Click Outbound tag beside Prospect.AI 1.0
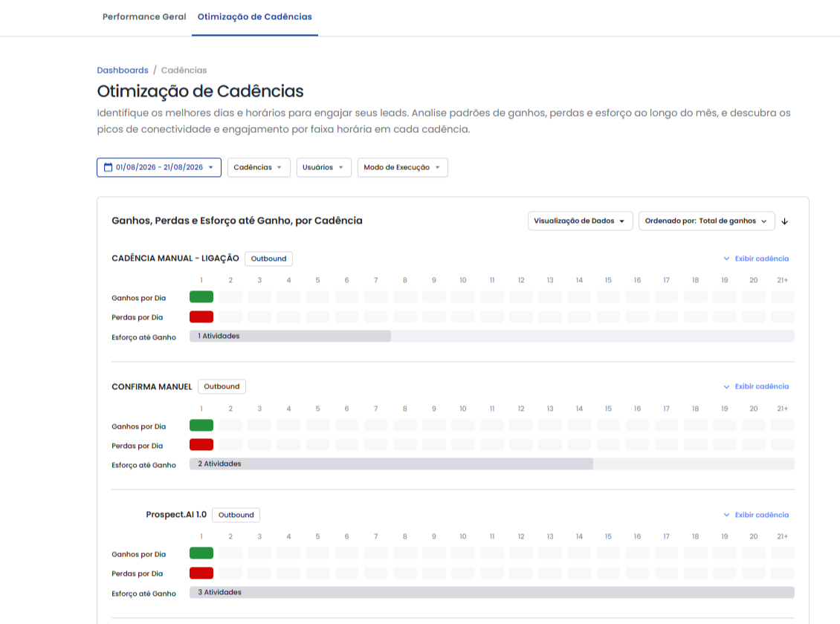Viewport: 840px width, 624px height. (x=236, y=515)
